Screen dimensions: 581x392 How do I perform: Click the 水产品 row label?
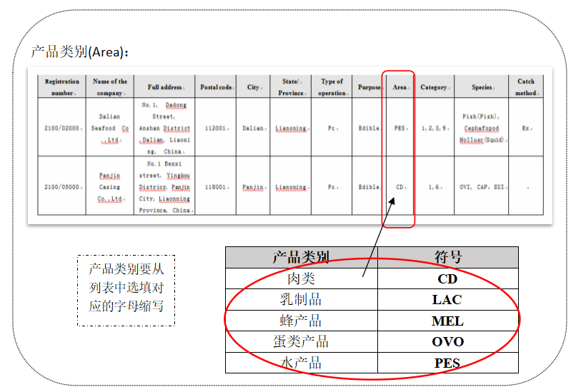pos(302,363)
